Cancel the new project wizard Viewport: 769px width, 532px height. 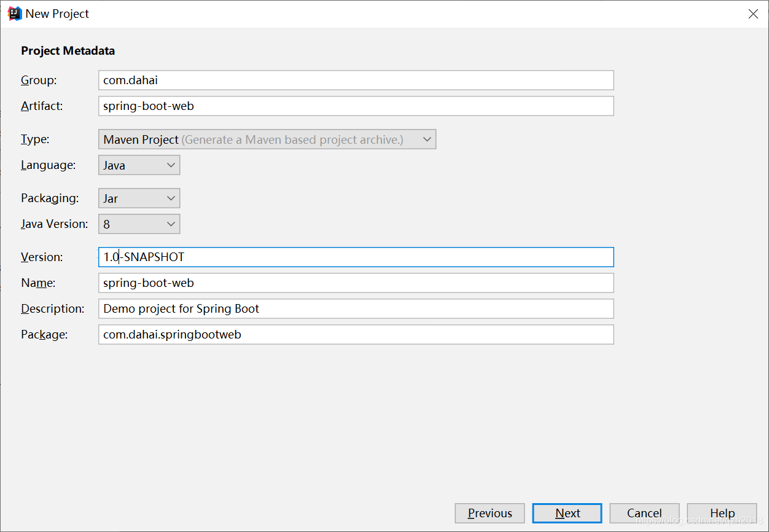click(644, 513)
